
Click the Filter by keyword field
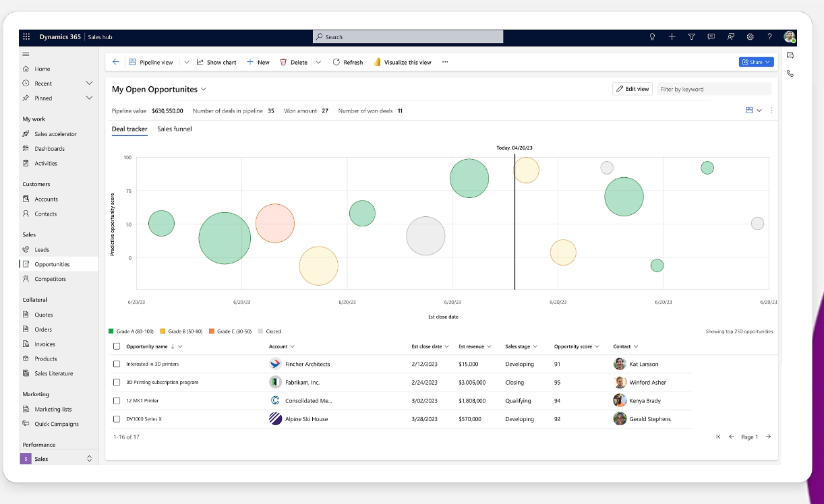click(x=713, y=89)
